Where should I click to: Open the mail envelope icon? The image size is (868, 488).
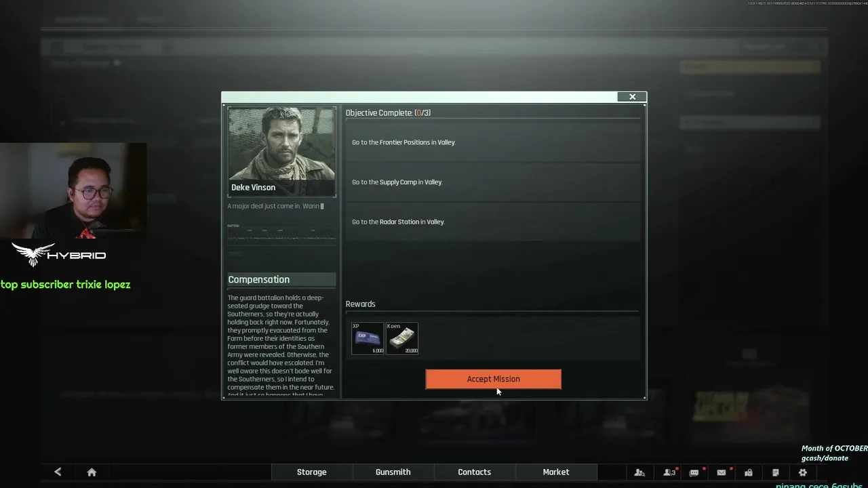click(722, 472)
